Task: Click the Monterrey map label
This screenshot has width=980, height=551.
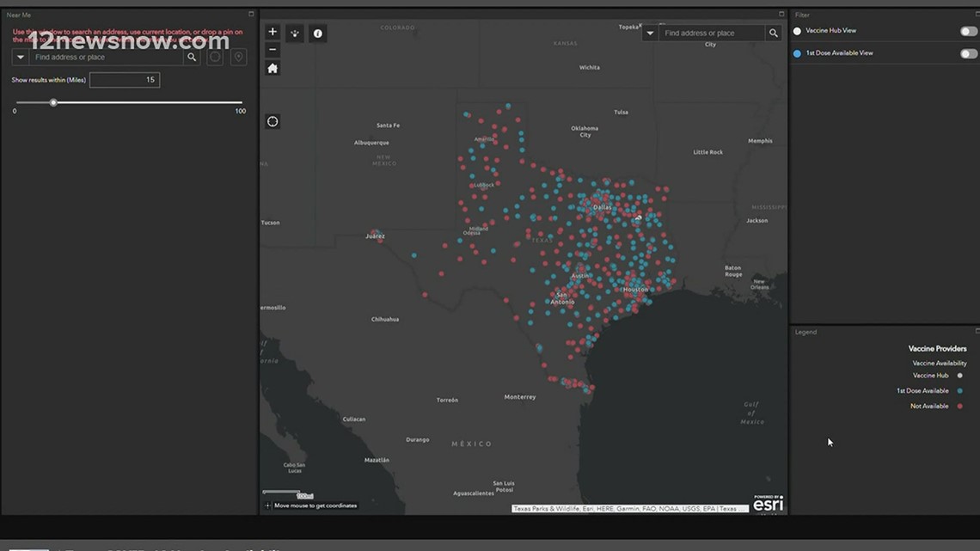Action: (x=520, y=396)
